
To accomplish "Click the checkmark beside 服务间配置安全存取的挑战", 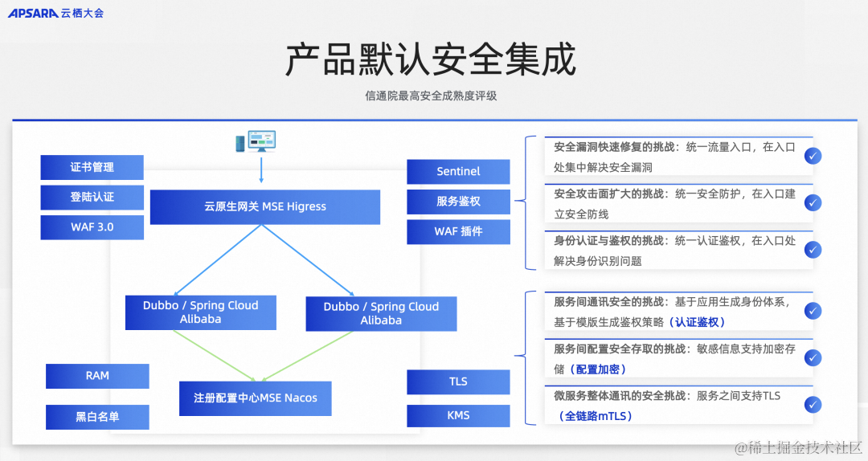I will (813, 358).
